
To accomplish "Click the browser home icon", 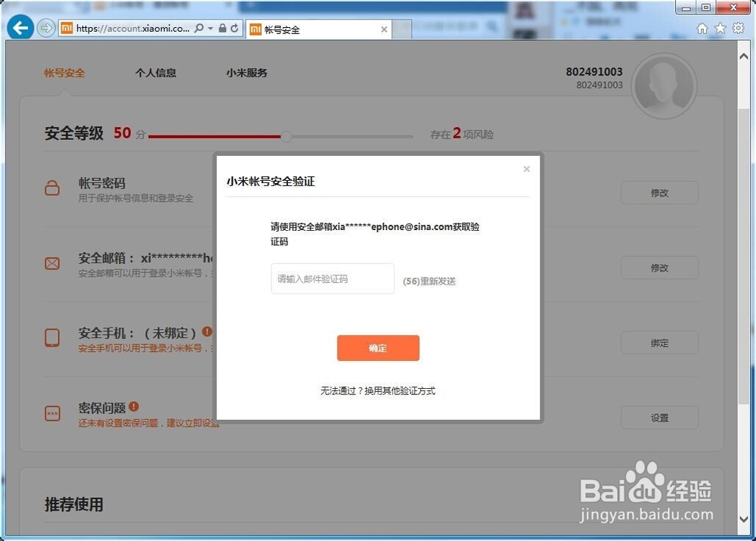I will click(704, 27).
